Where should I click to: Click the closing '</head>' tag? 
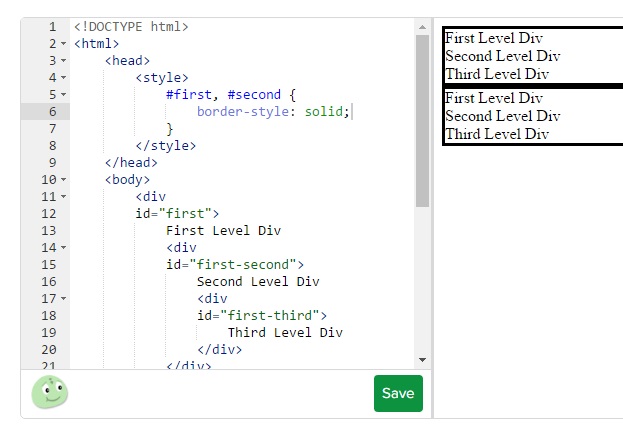[x=131, y=162]
